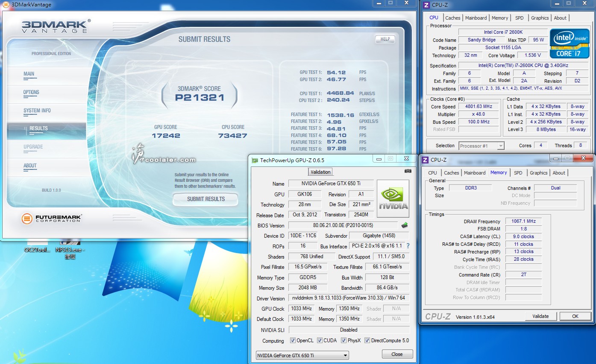
Task: Click the Intel Core i7 logo badge
Action: click(x=570, y=44)
